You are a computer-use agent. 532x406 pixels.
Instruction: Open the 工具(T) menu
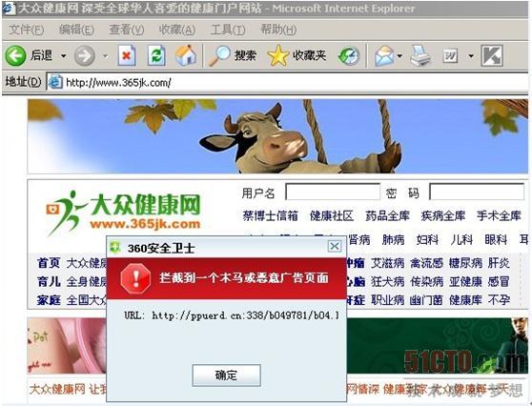pyautogui.click(x=228, y=30)
